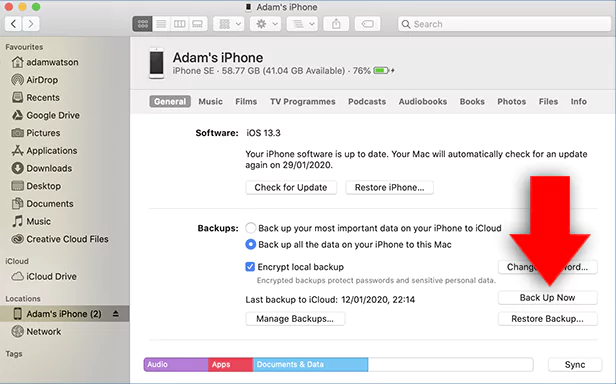Click the Back Up Now button
The height and width of the screenshot is (384, 616).
[x=548, y=298]
